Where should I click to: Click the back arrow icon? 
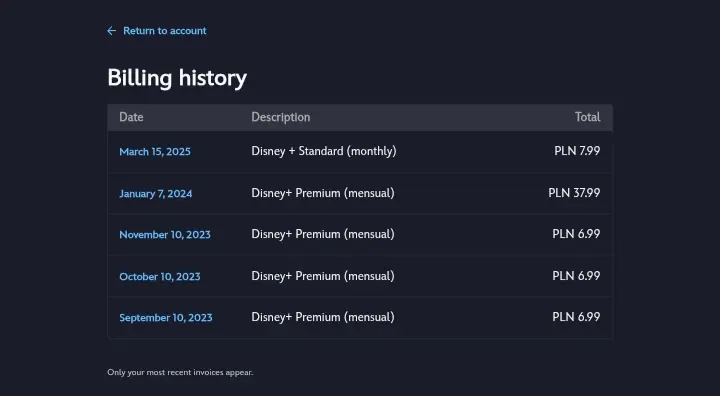click(112, 31)
